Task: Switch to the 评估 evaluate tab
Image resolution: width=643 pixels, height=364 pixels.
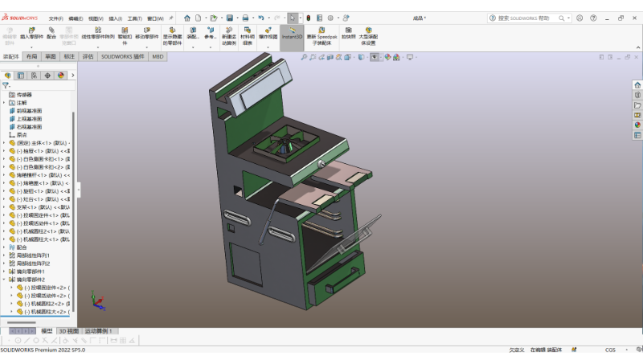Action: (x=88, y=56)
